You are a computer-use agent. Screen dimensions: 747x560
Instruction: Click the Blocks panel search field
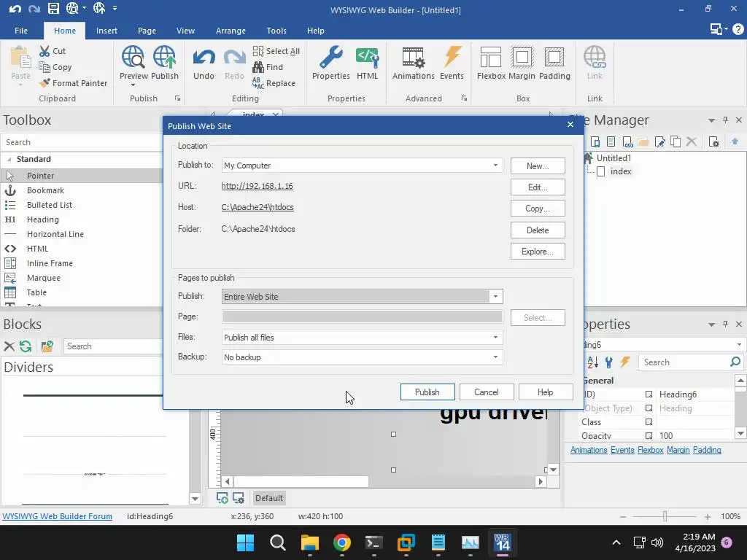(113, 346)
